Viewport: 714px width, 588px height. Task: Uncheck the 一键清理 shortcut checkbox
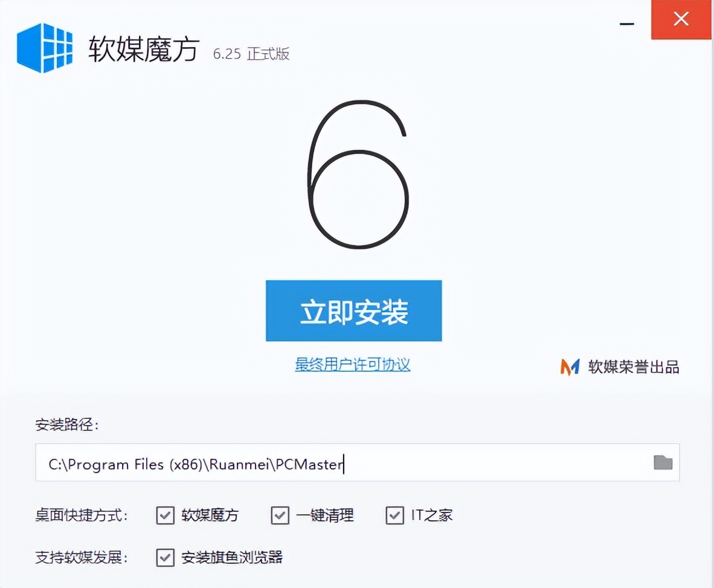click(x=280, y=516)
